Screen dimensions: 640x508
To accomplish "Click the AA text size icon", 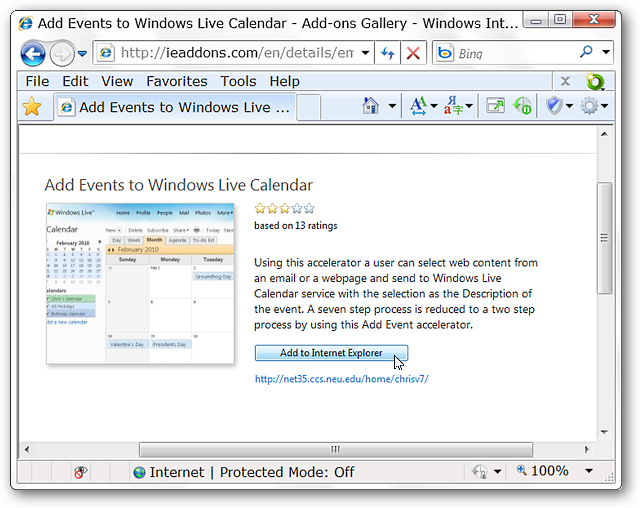I will click(418, 106).
